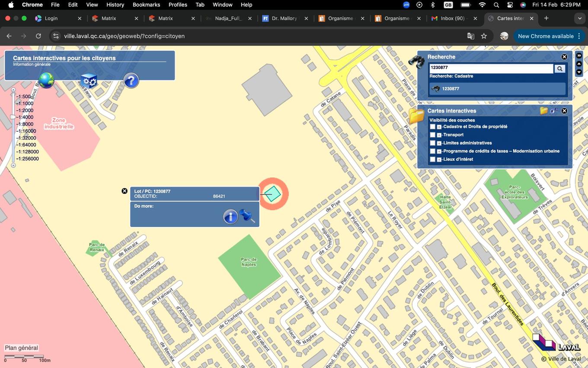The height and width of the screenshot is (368, 588).
Task: Click the gears icon in Cartes interactives header
Action: pyautogui.click(x=554, y=111)
